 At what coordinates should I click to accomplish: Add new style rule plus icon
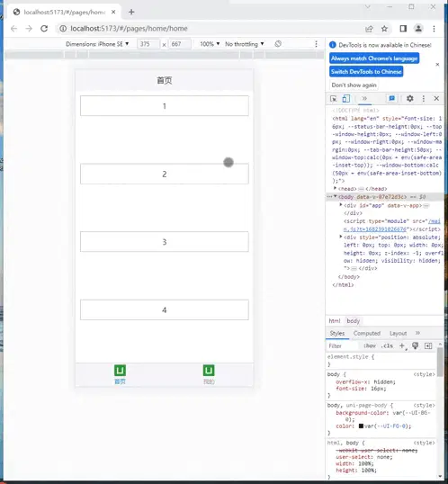[x=402, y=346]
